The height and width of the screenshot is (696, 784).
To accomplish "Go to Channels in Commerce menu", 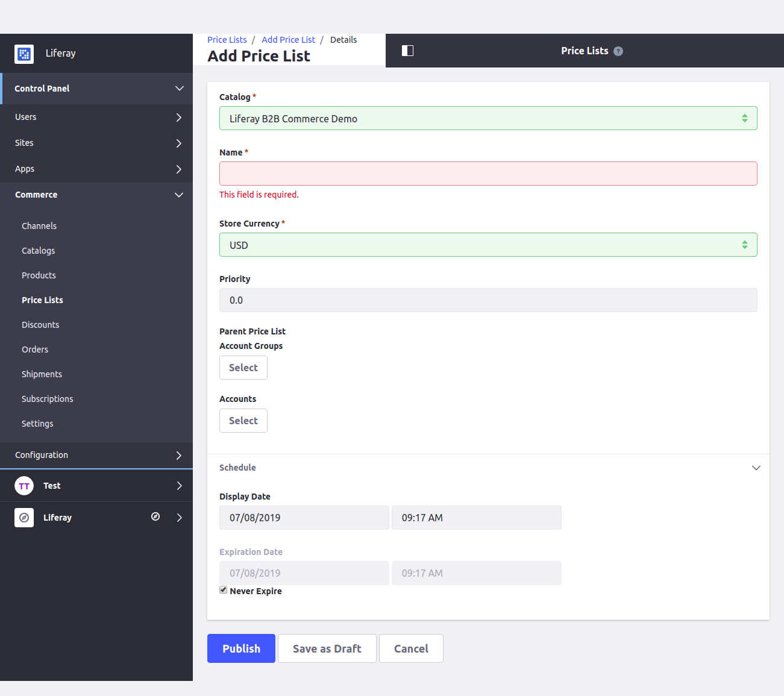I will coord(39,226).
